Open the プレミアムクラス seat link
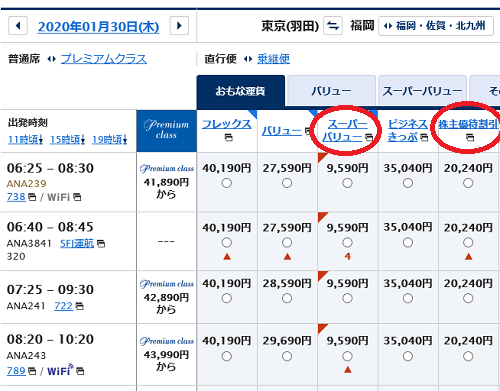 click(x=104, y=59)
